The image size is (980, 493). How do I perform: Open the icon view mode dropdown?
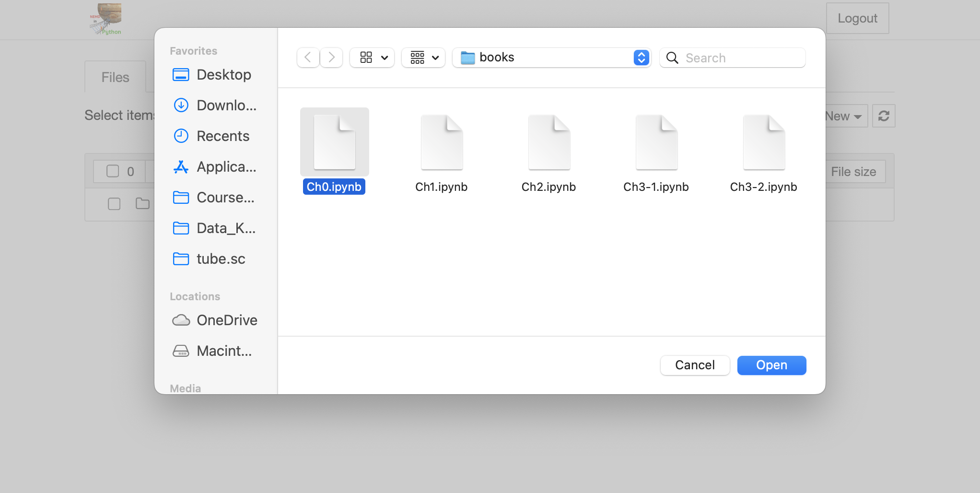372,58
